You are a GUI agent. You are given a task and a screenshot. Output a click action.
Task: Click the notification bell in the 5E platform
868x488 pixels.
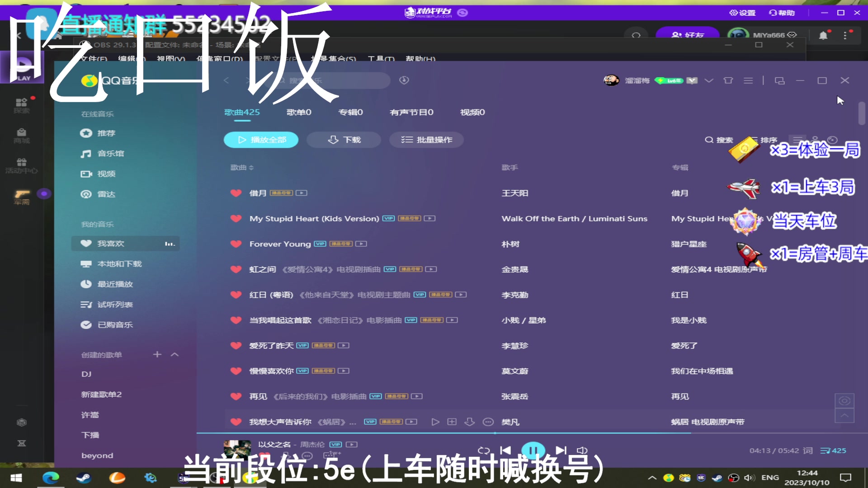[823, 35]
